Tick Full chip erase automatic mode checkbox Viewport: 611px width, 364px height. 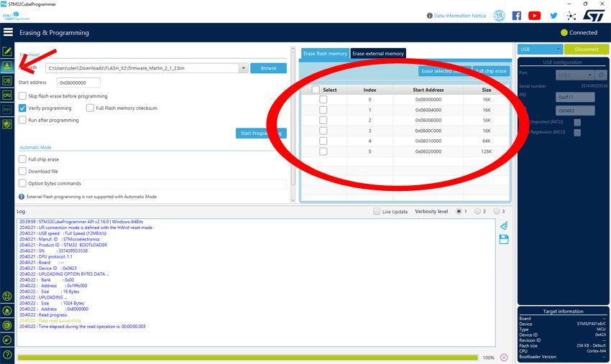point(22,159)
